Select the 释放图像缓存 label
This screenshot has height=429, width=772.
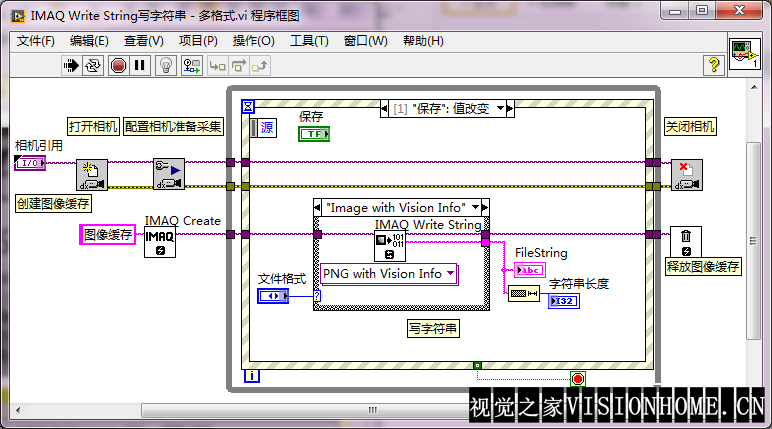pos(703,266)
